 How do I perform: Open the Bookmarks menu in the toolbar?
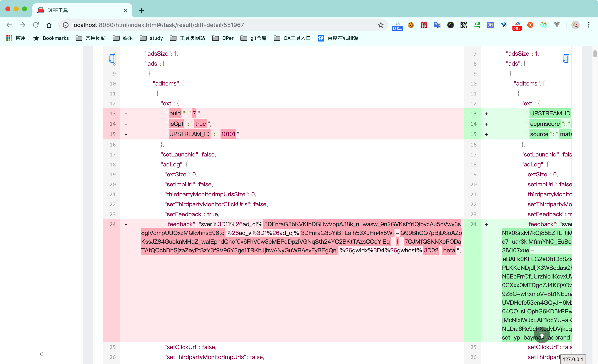coord(51,38)
